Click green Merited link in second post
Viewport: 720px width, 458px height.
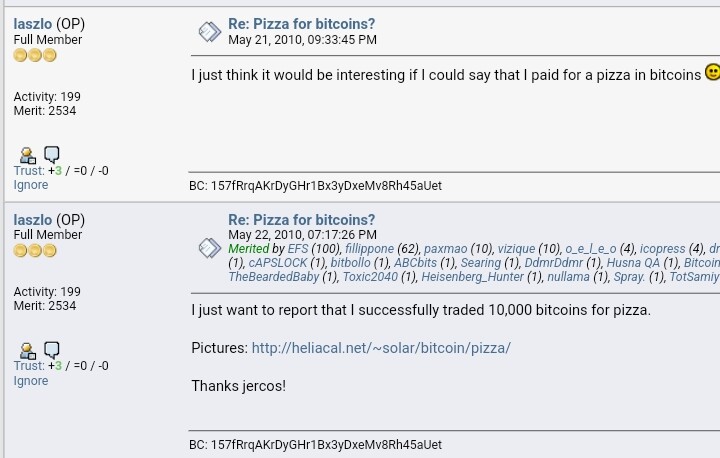click(x=248, y=249)
